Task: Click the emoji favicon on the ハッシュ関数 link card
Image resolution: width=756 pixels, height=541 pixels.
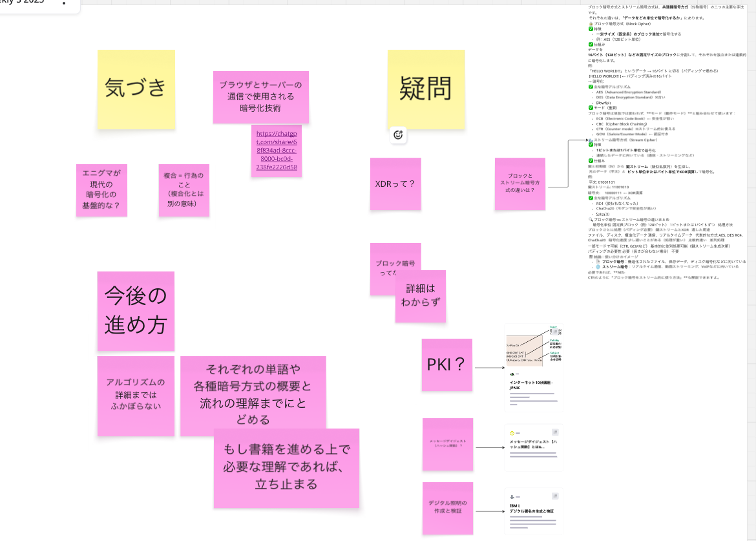Action: (511, 433)
